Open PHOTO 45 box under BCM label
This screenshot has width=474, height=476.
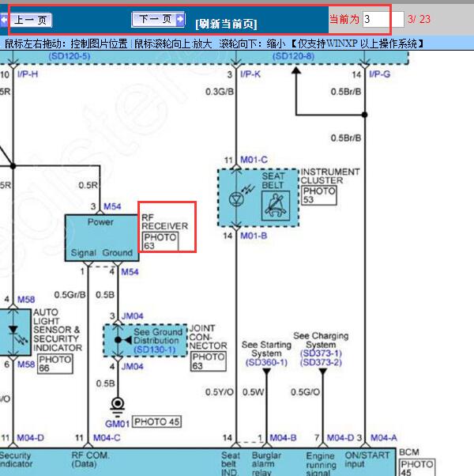point(417,467)
